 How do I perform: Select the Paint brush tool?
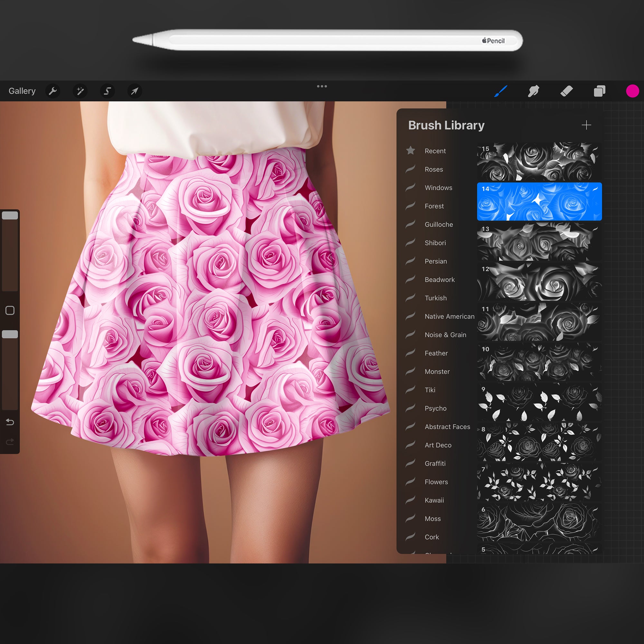[x=501, y=91]
